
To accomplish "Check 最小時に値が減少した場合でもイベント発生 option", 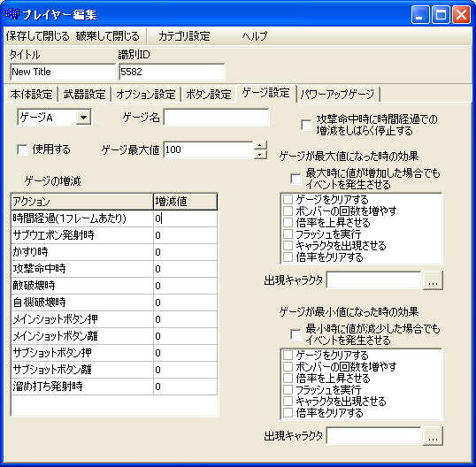I will tap(296, 334).
